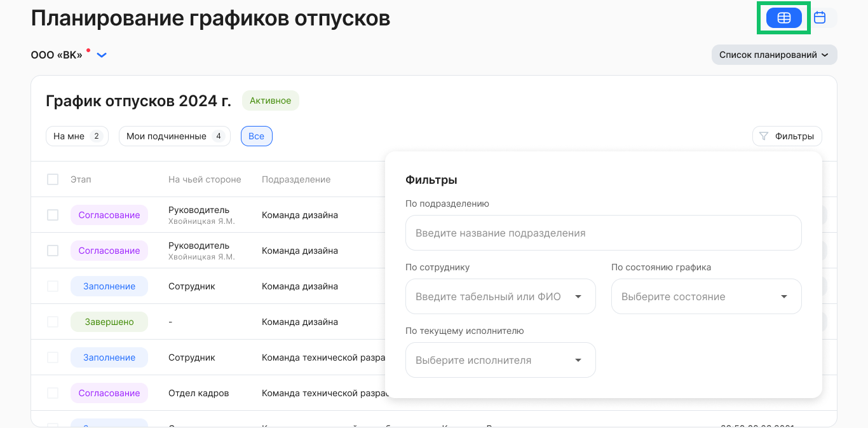
Task: Click the График отпусков 2024 г. title
Action: (x=139, y=100)
